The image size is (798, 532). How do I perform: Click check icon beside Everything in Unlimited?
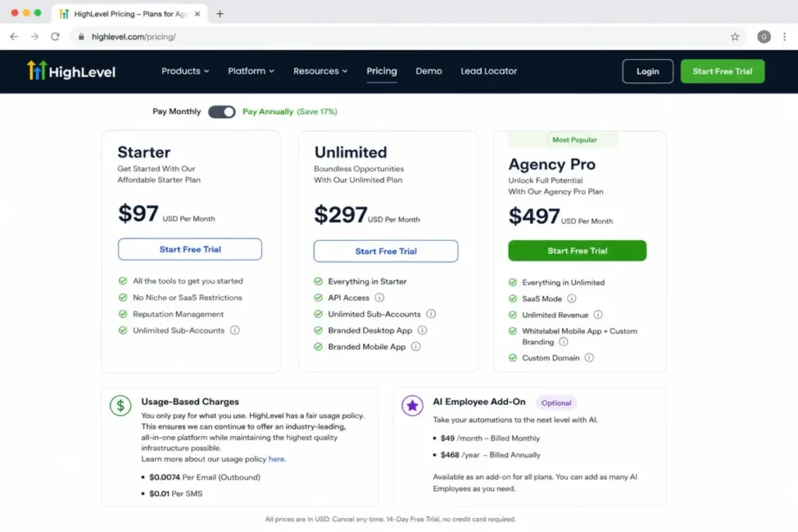[x=513, y=282]
